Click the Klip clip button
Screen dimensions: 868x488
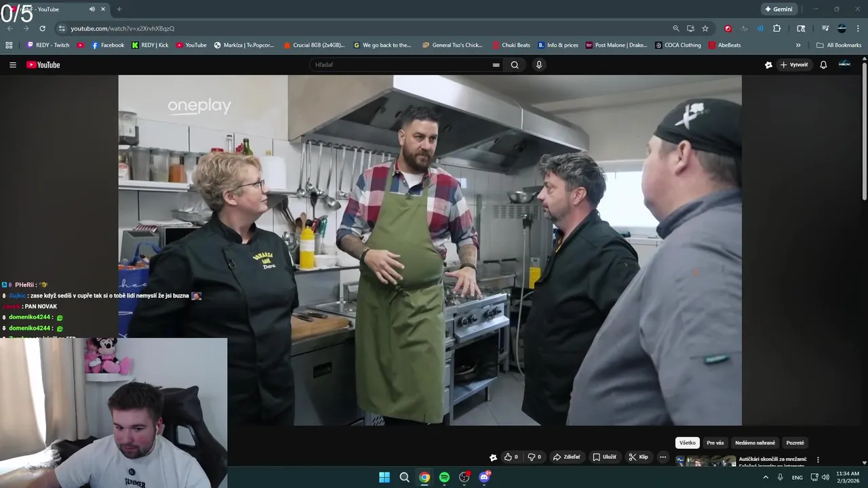tap(638, 457)
